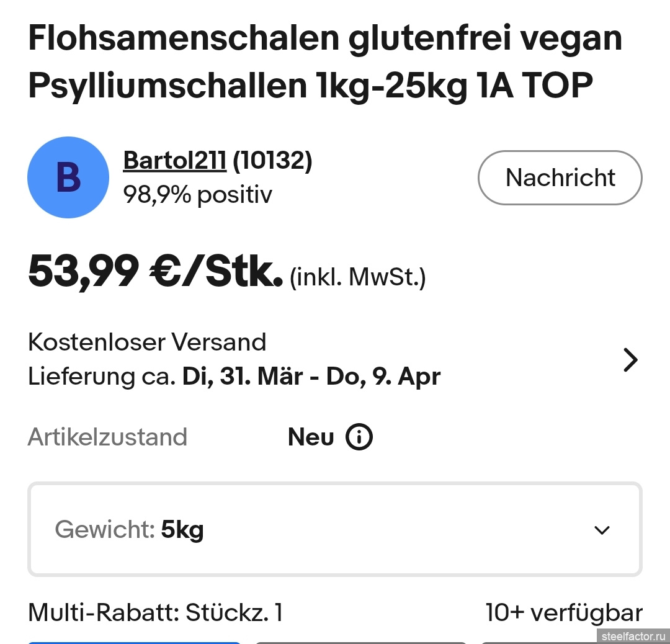Click the 53,99 €/Stk. price
This screenshot has width=670, height=644.
[155, 272]
